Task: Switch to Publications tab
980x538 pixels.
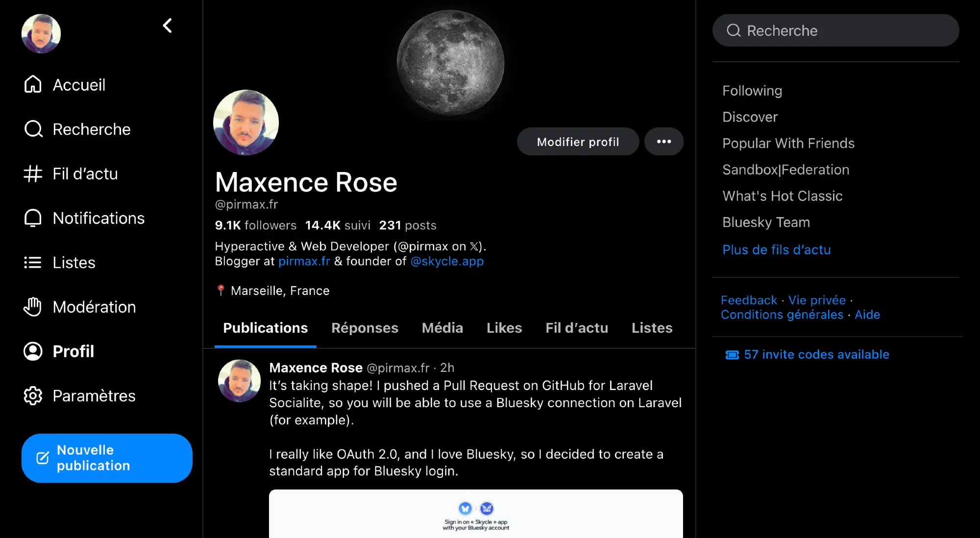Action: point(266,328)
